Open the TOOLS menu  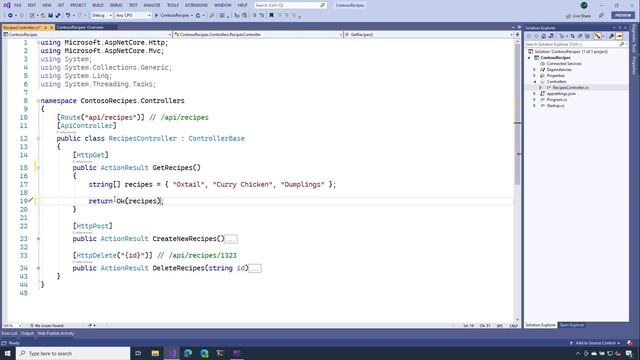click(x=173, y=5)
